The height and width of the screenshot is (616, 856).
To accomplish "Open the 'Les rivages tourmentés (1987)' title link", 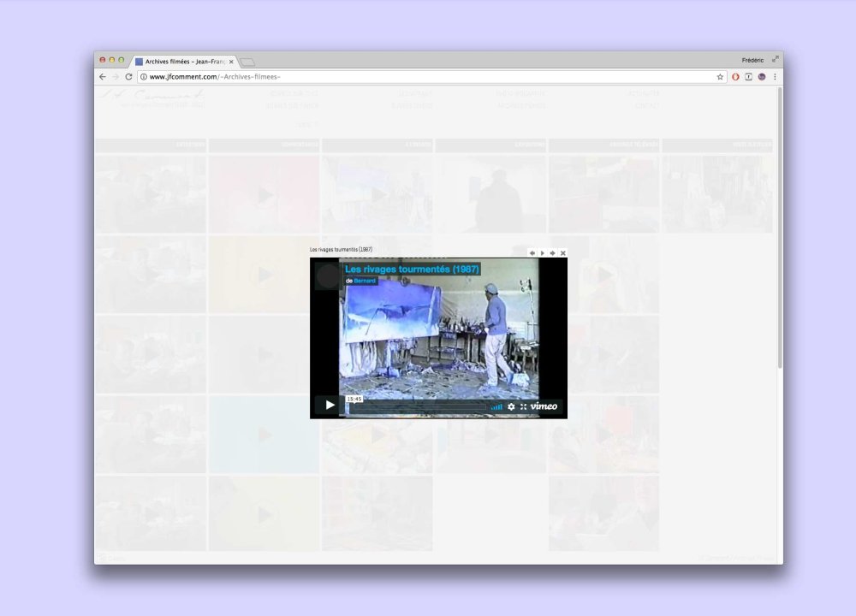I will (413, 269).
